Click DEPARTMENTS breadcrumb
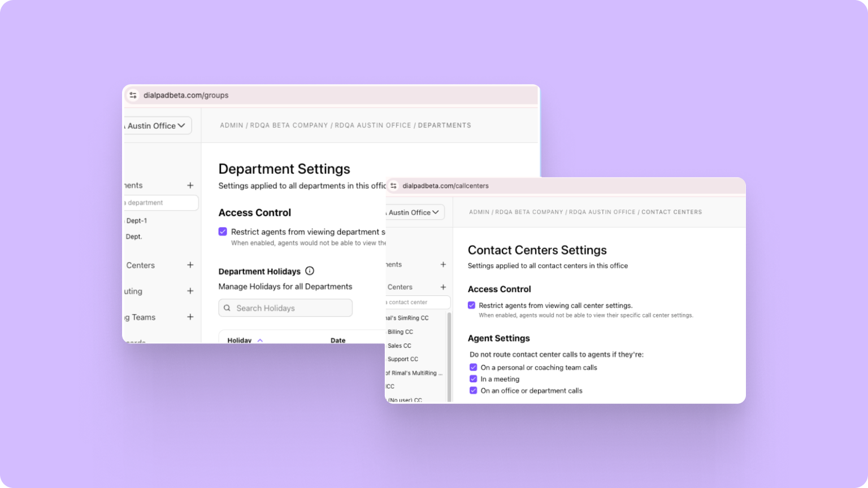The width and height of the screenshot is (868, 488). 444,125
